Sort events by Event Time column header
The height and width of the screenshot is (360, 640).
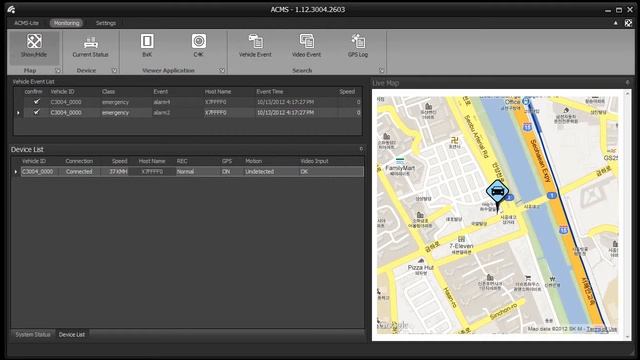click(270, 91)
